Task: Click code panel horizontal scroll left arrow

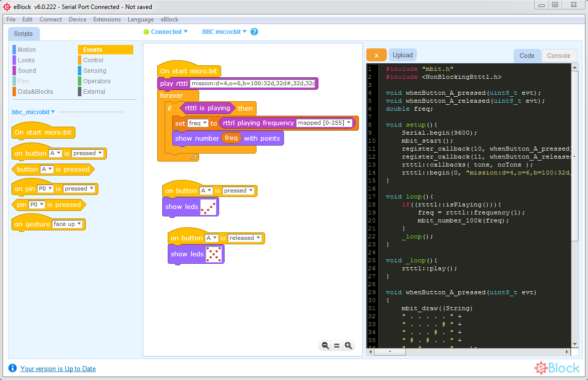Action: (x=370, y=352)
